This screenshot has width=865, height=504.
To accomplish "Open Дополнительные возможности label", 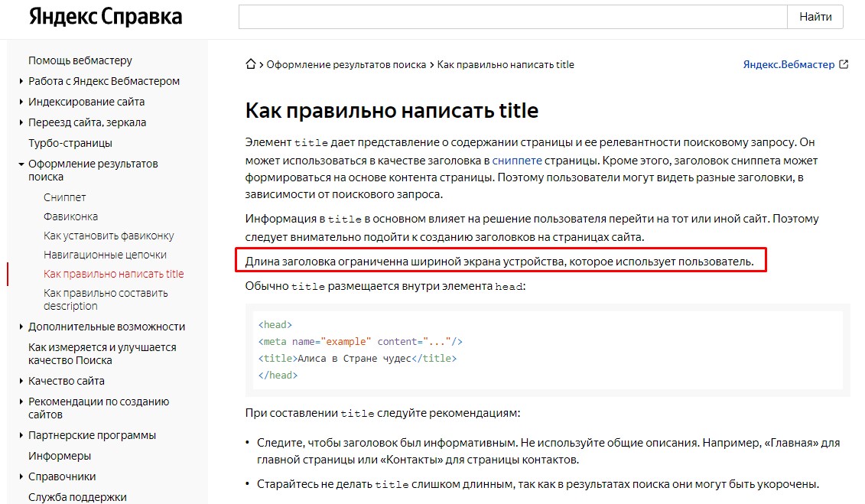I will coord(106,327).
